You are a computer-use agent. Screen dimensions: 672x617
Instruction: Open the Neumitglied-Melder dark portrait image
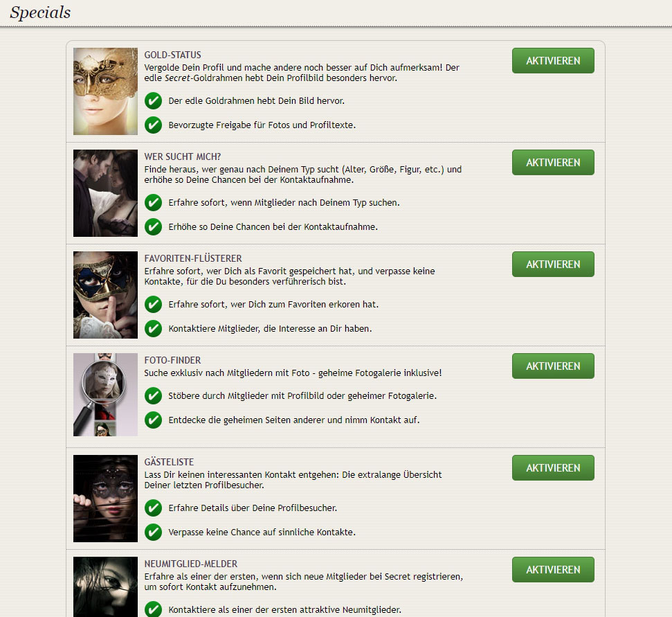click(105, 587)
